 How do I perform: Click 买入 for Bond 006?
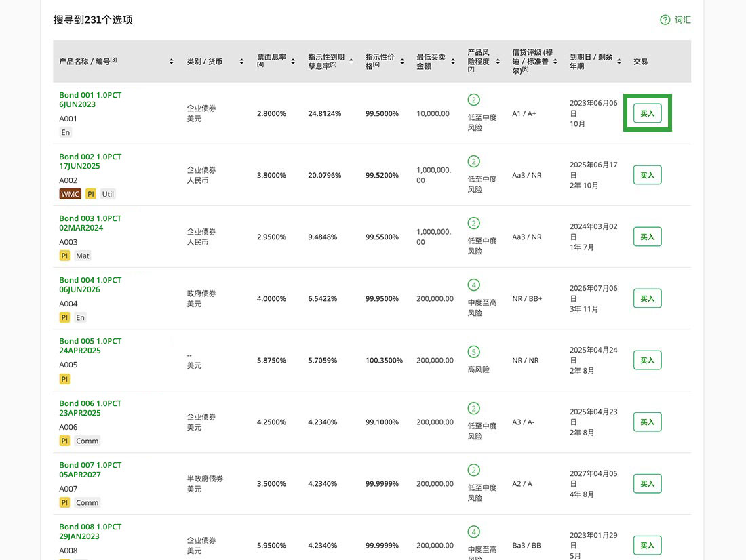pyautogui.click(x=647, y=422)
